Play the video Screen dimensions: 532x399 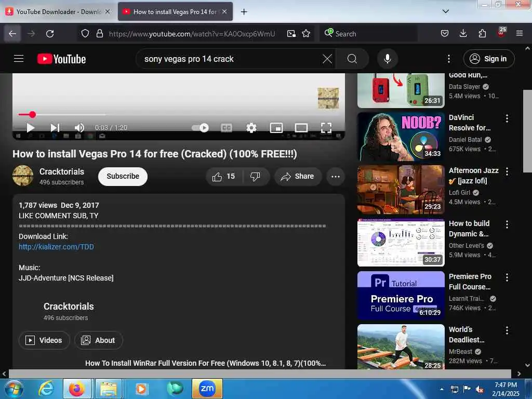tap(30, 128)
